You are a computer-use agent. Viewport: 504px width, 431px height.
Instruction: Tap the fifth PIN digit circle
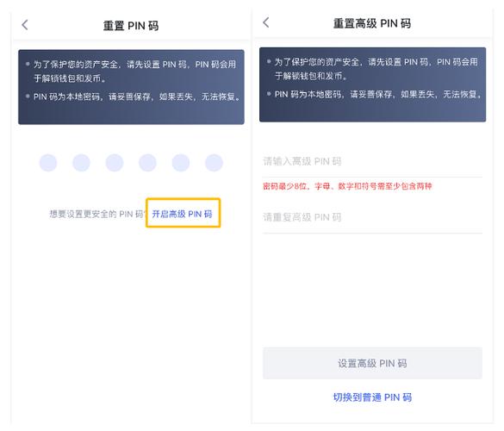pyautogui.click(x=181, y=162)
